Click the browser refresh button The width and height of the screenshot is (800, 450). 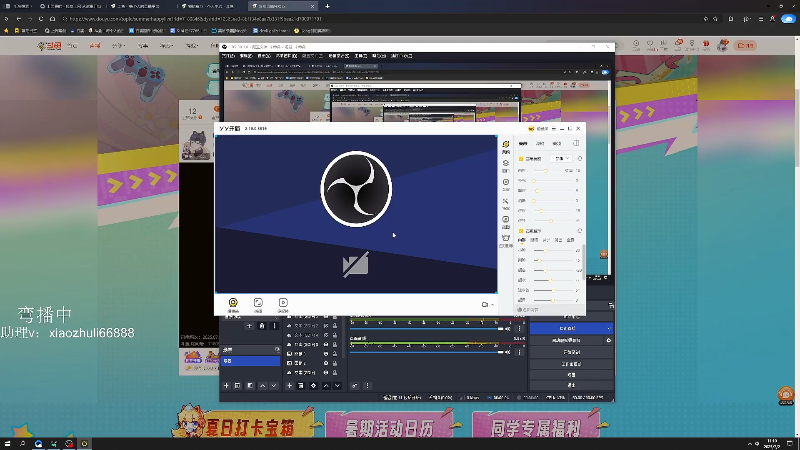pos(41,19)
